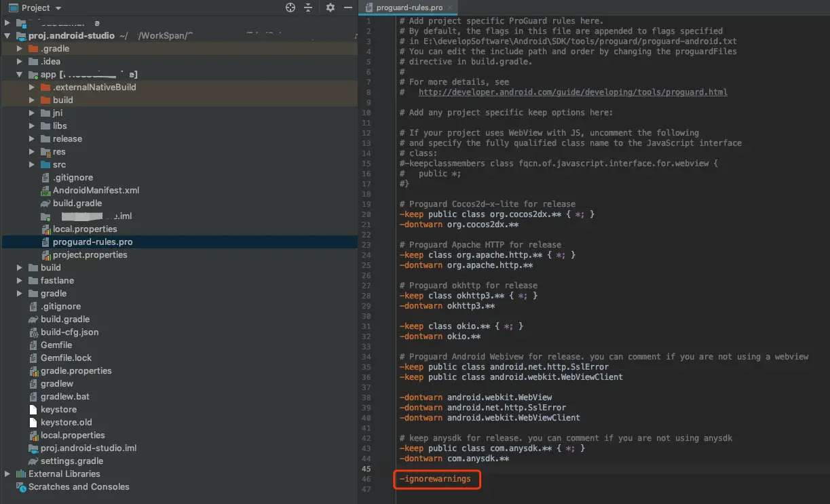Expand the .idea folder arrow
Viewport: 830px width, 504px height.
20,61
